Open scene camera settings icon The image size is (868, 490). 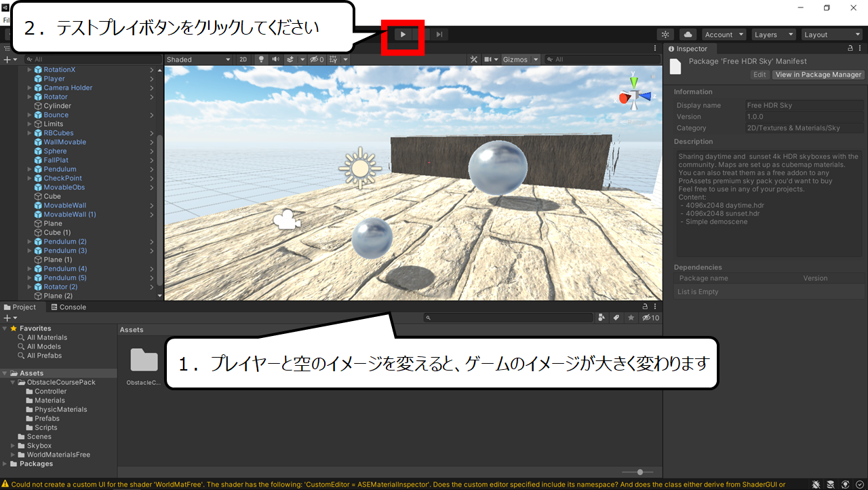click(491, 60)
